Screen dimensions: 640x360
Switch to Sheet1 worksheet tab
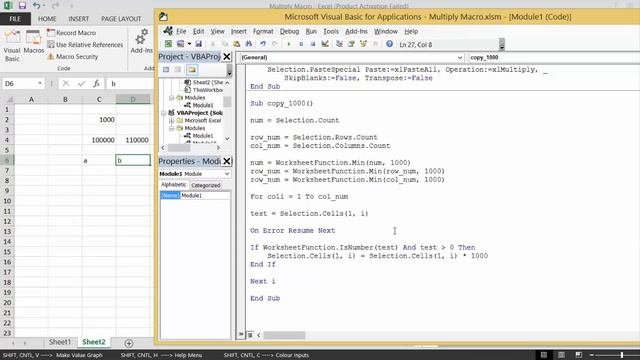tap(60, 342)
